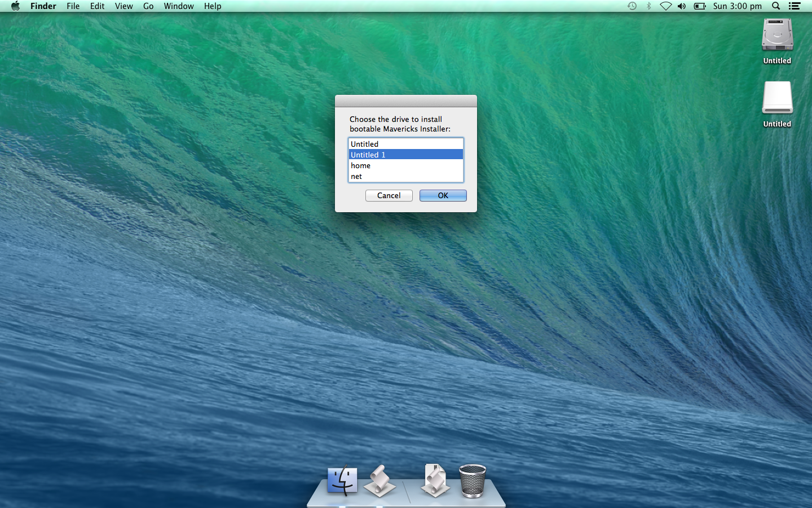Image resolution: width=812 pixels, height=508 pixels.
Task: Select 'net' in the drive list
Action: (x=406, y=176)
